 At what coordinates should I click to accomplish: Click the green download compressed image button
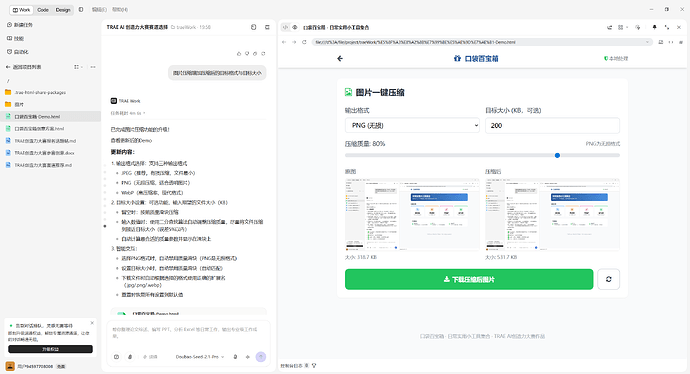pyautogui.click(x=469, y=279)
